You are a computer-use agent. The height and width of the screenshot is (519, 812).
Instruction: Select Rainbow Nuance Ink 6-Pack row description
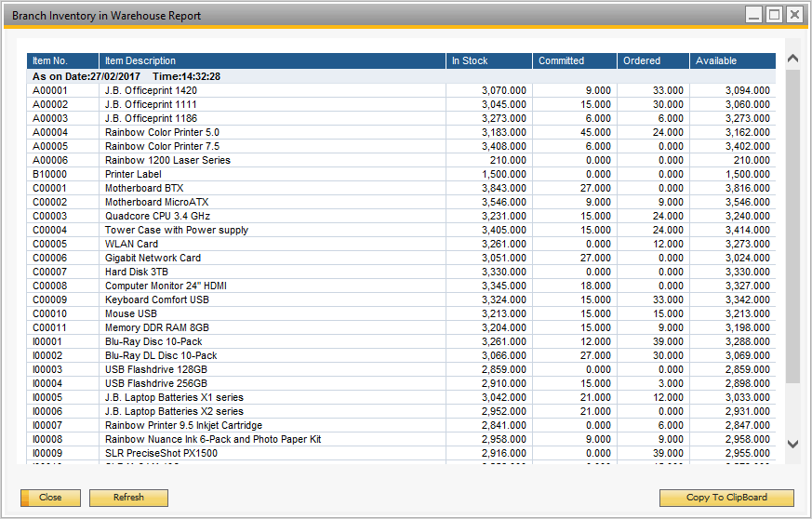213,440
